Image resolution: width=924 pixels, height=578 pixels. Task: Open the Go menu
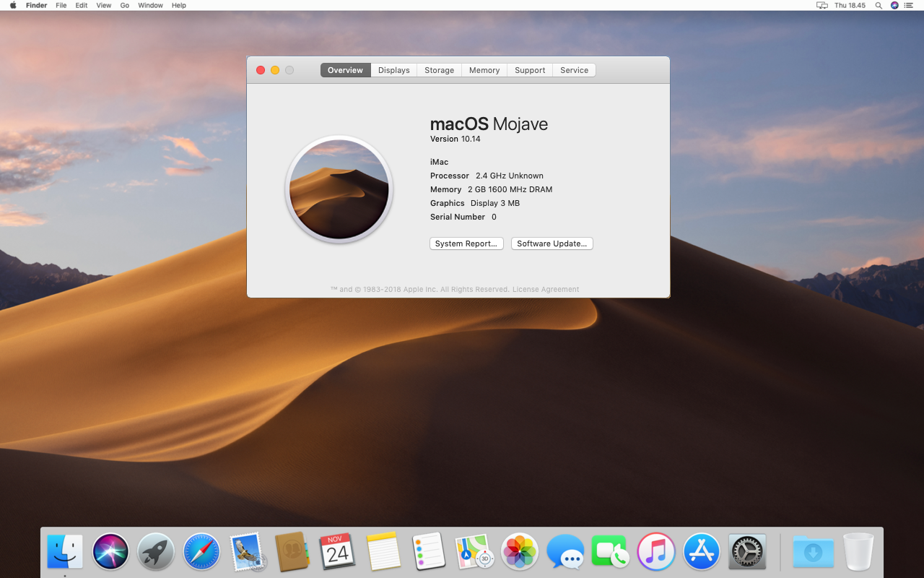[124, 5]
